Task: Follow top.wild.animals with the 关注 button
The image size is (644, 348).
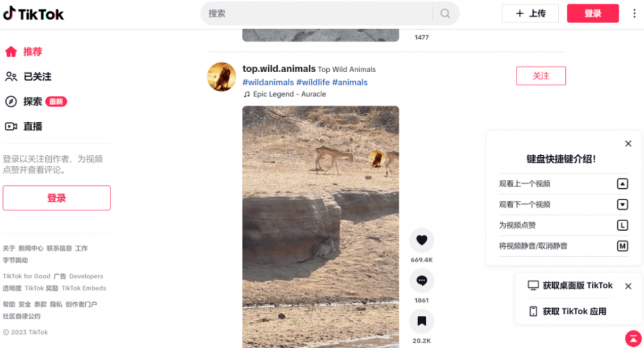Action: (540, 76)
